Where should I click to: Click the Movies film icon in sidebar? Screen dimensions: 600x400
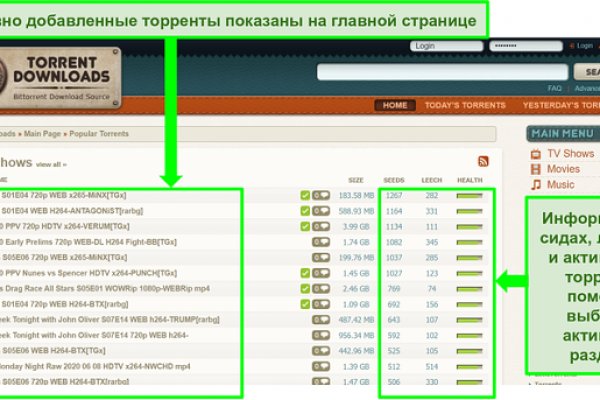(x=535, y=169)
